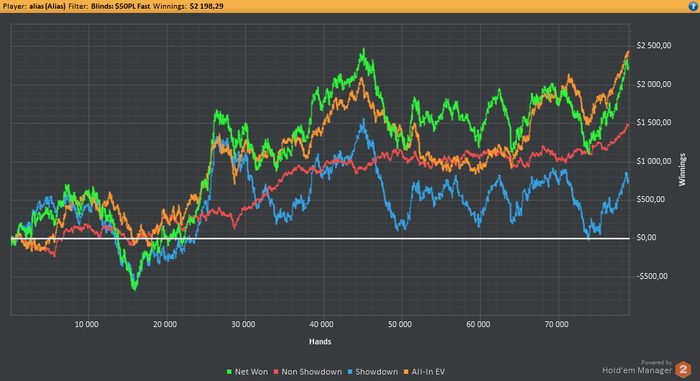Click the All-In EV legend label
This screenshot has width=700, height=381.
428,372
